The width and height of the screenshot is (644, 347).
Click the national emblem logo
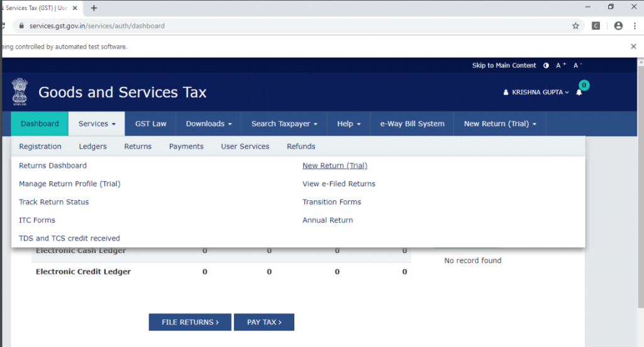point(19,92)
